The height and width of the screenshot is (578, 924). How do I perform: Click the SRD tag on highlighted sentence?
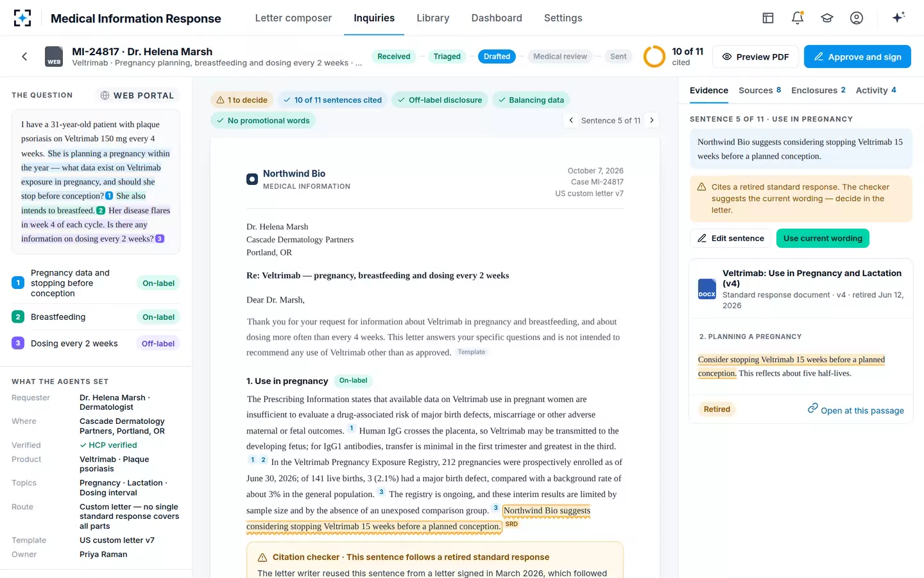click(x=511, y=524)
